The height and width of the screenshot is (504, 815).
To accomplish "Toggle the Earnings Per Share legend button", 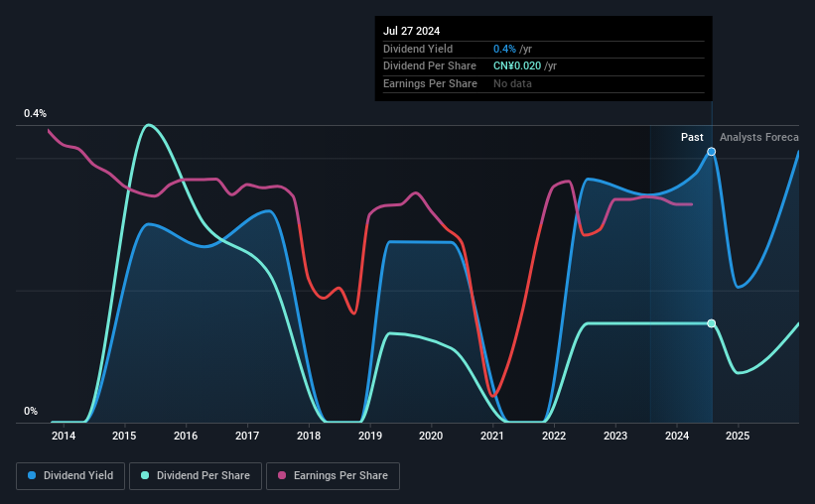I will click(333, 476).
